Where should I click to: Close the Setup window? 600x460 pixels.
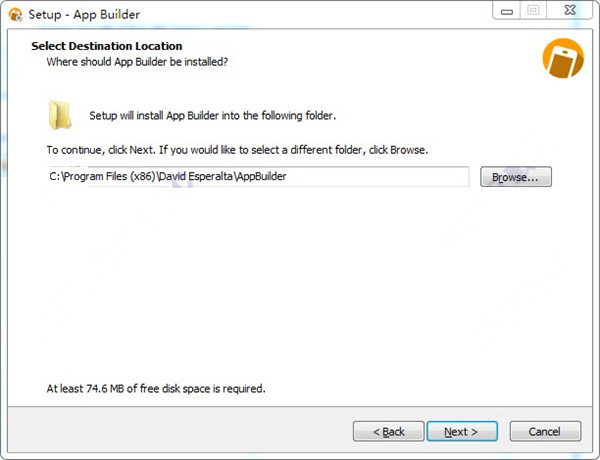pos(570,10)
